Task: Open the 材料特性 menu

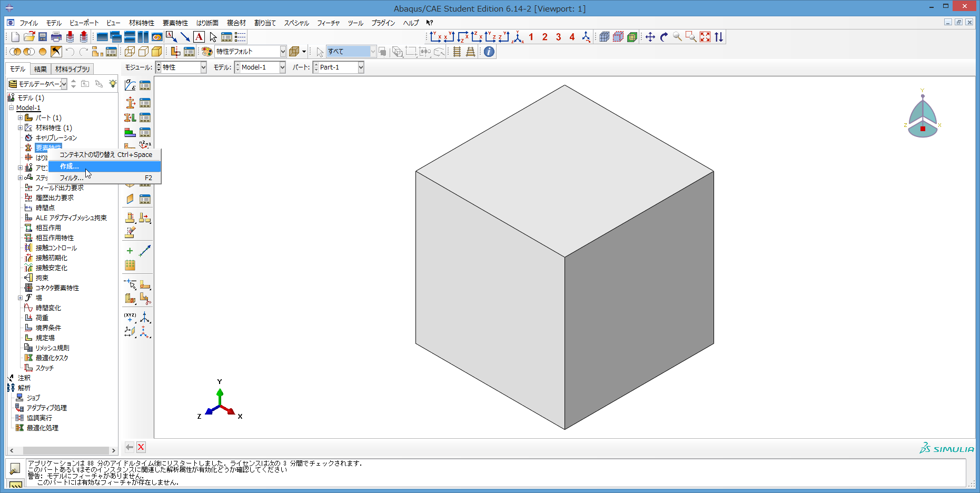Action: [142, 23]
